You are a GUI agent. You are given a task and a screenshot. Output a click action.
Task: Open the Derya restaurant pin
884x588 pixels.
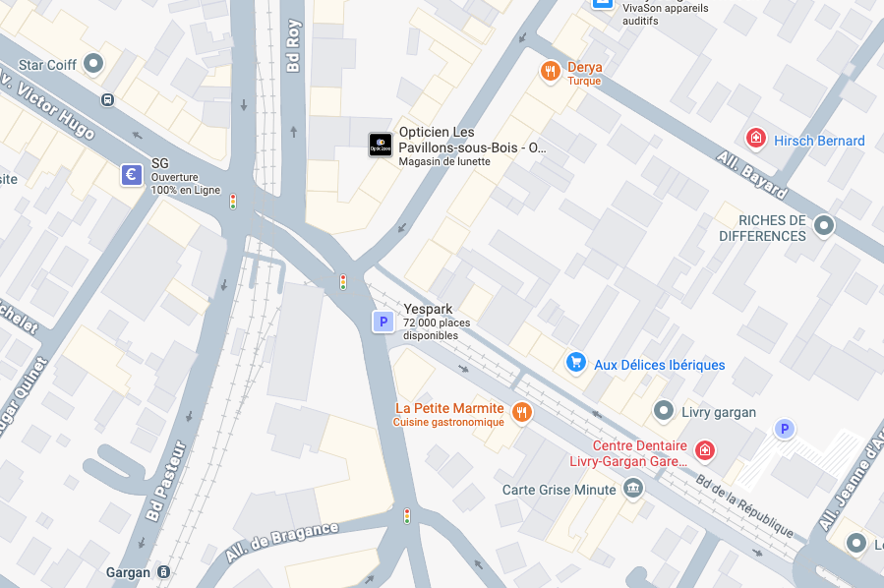551,72
